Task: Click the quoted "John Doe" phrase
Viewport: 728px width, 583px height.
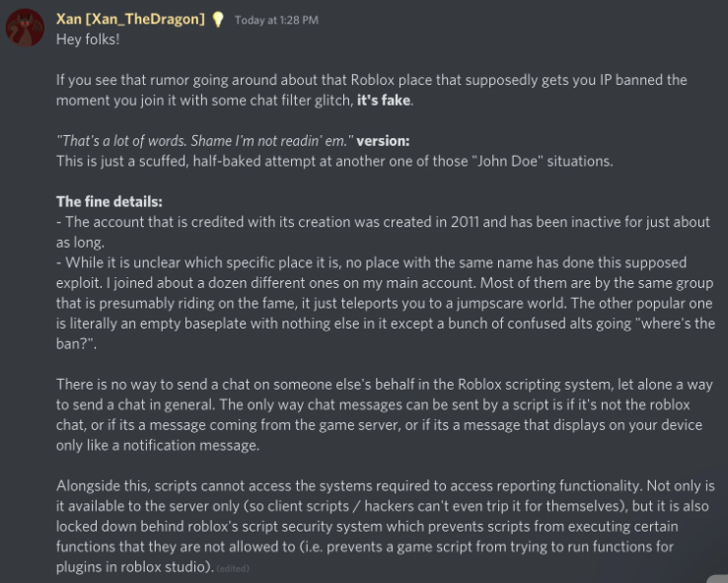Action: 507,161
